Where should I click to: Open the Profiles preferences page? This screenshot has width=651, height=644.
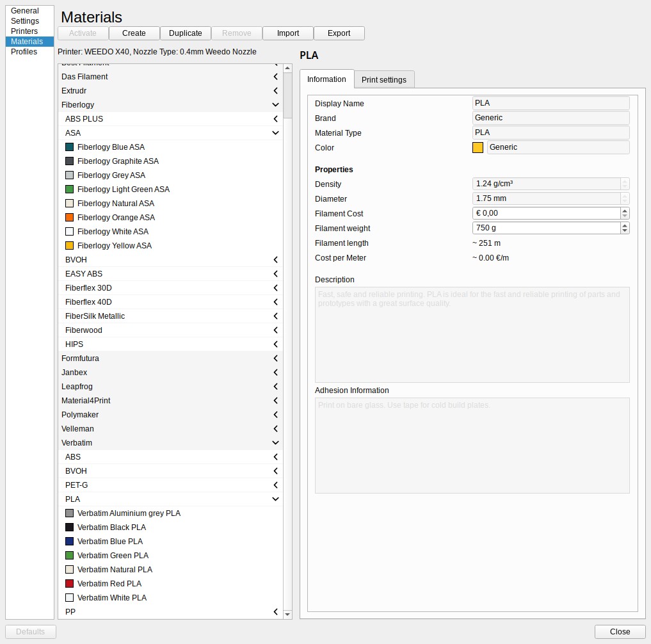point(30,52)
